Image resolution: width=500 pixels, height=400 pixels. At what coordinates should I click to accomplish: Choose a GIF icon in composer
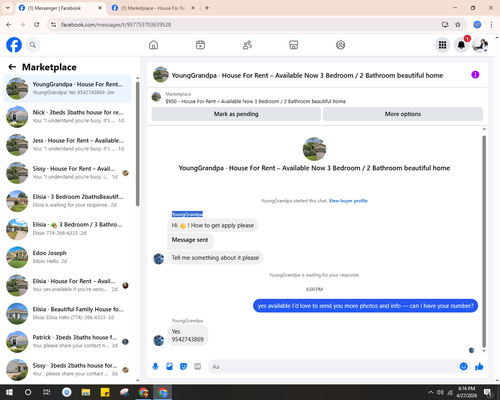click(198, 367)
